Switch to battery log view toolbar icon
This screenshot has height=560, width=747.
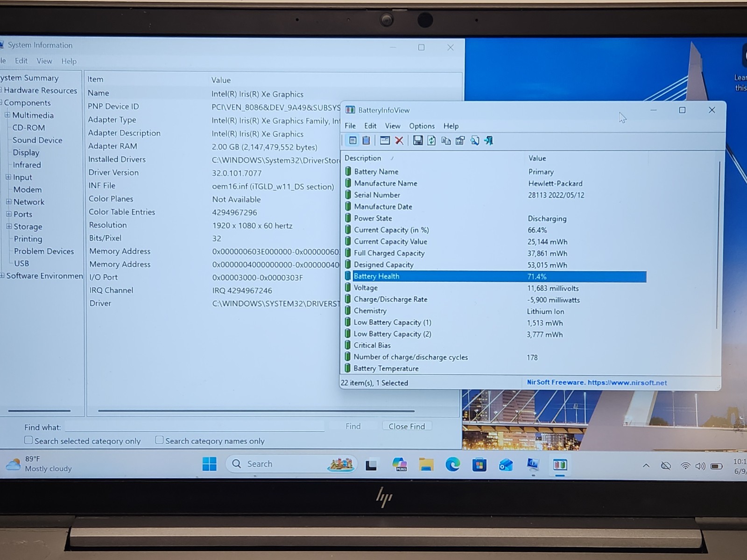366,140
